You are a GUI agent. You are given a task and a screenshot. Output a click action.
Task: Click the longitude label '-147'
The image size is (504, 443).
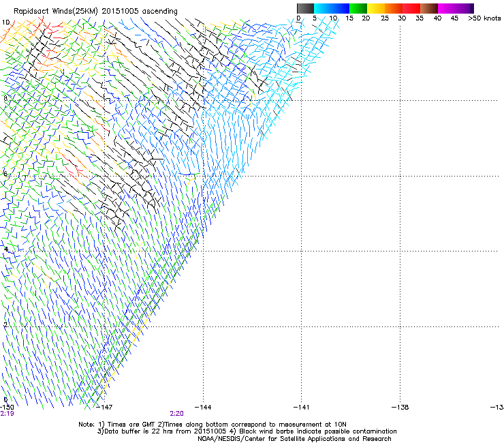pos(104,408)
